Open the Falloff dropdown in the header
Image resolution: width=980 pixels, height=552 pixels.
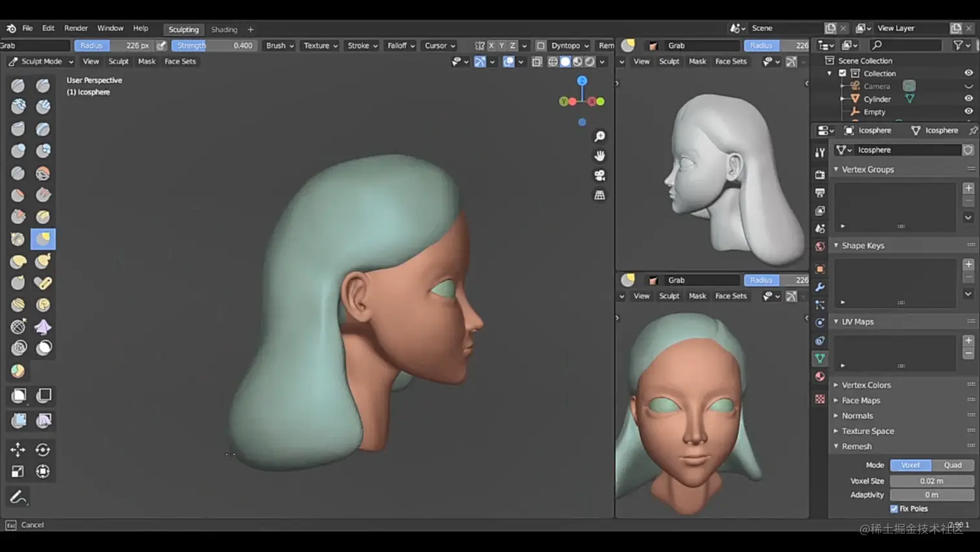tap(400, 45)
